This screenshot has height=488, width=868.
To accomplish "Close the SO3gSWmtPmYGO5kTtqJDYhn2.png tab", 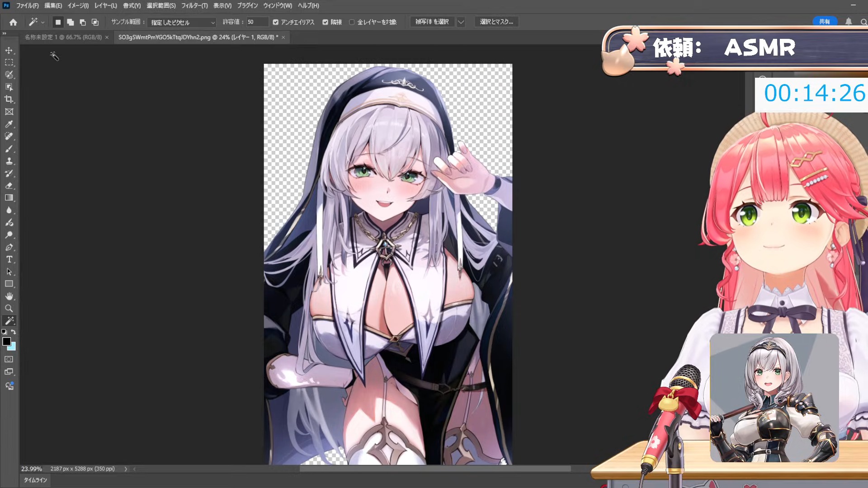I will click(x=283, y=38).
